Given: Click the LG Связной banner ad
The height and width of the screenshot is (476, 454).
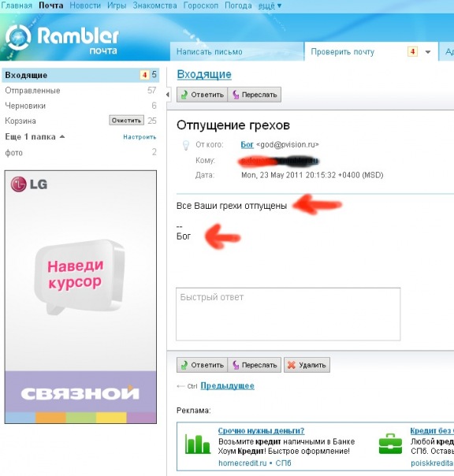Looking at the screenshot, I should [x=80, y=297].
